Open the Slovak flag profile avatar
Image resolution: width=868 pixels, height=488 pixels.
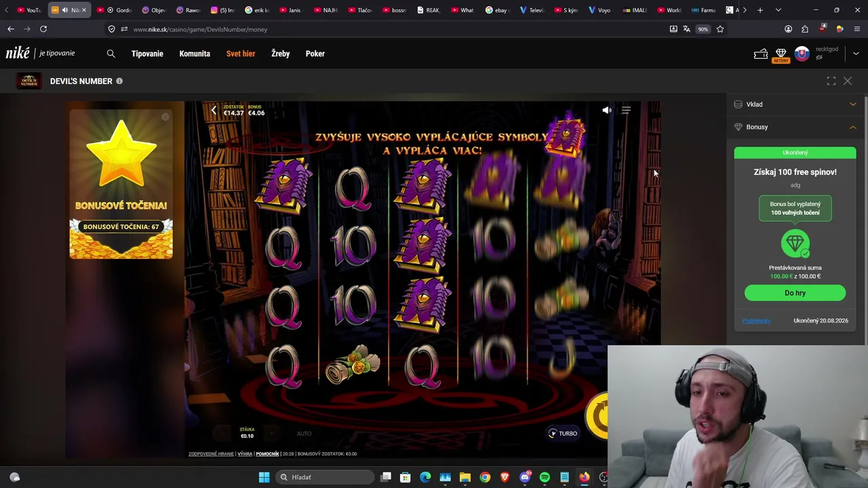pyautogui.click(x=802, y=54)
